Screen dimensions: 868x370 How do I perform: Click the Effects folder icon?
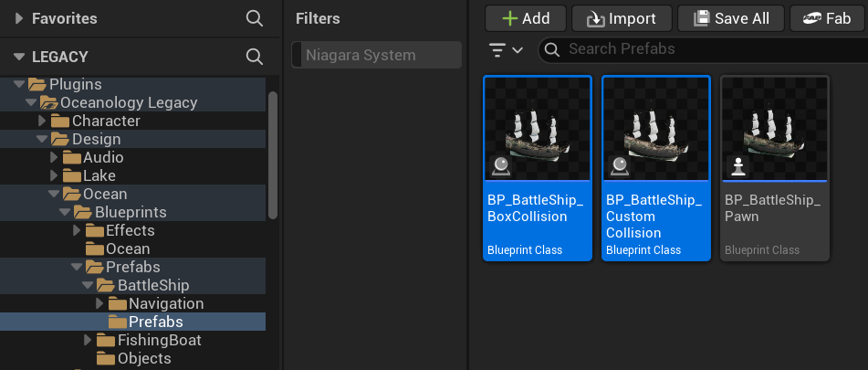pos(95,230)
